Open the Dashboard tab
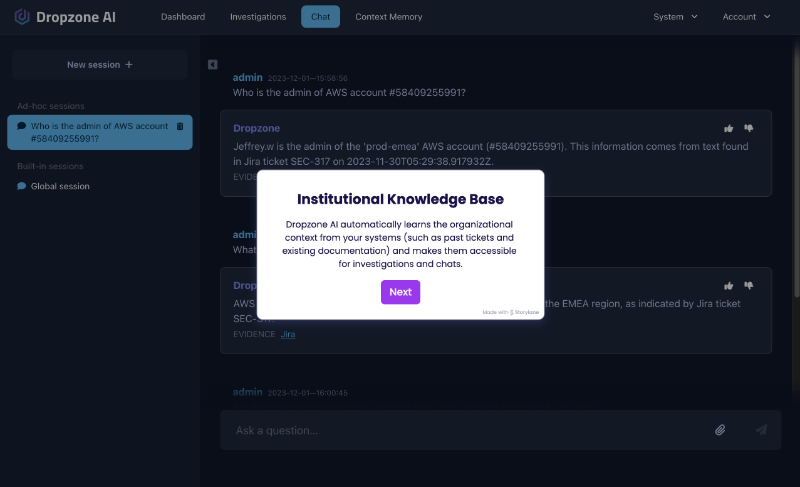The height and width of the screenshot is (487, 800). pyautogui.click(x=183, y=17)
